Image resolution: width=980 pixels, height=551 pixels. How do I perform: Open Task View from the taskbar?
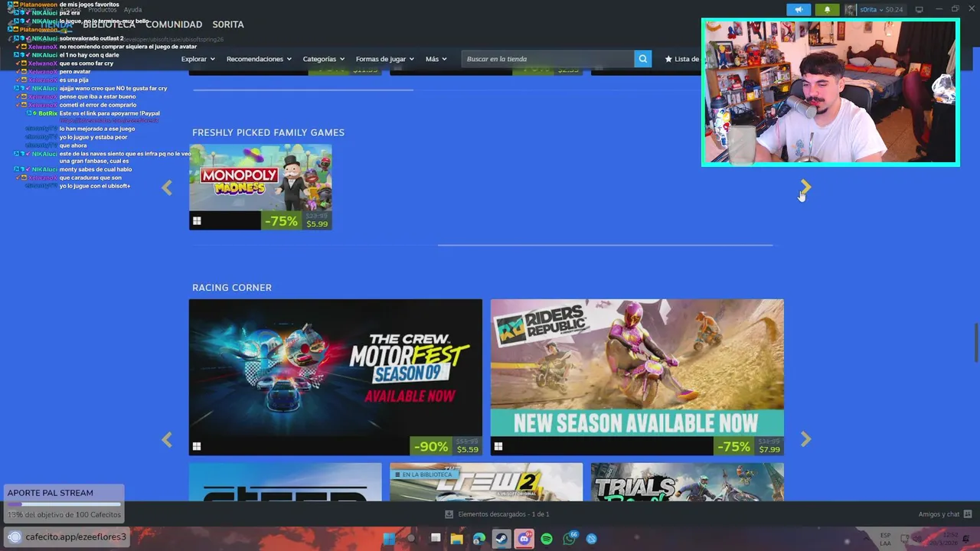coord(435,539)
